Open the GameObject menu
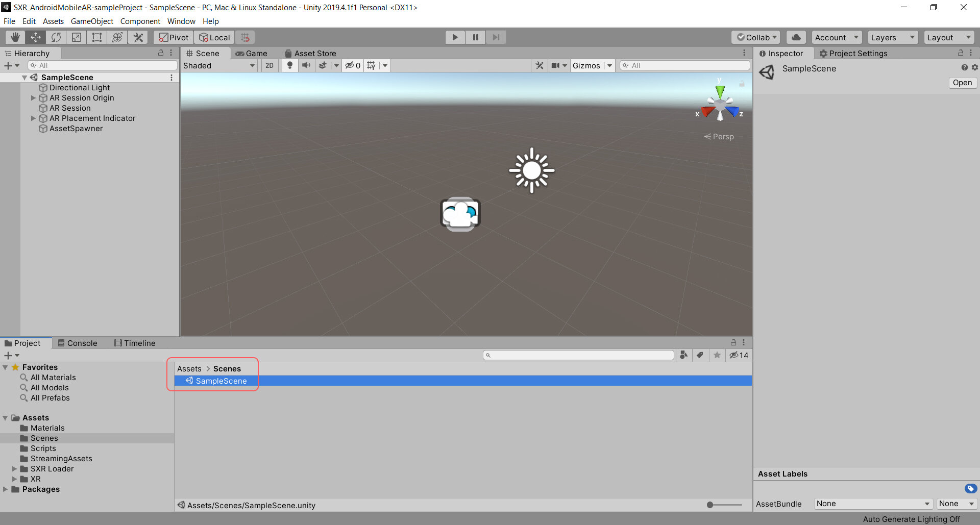The image size is (980, 525). pos(92,21)
